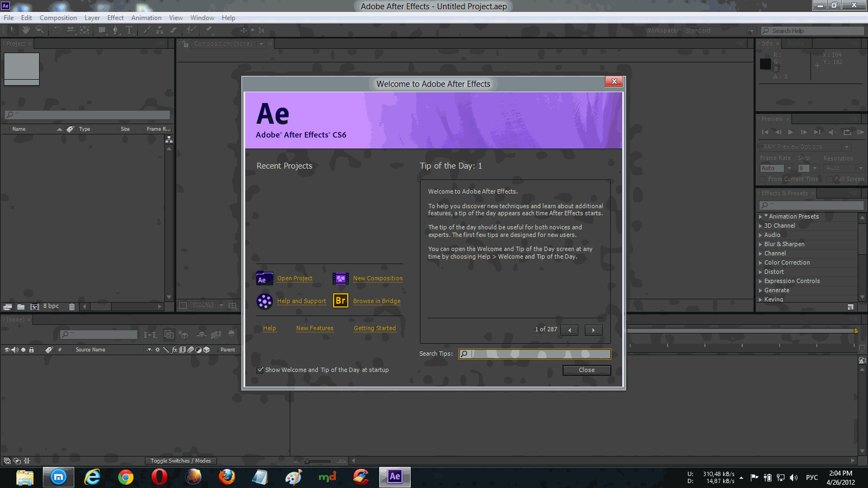Expand Blur & Sharpen category
Viewport: 868px width, 488px height.
[x=760, y=244]
